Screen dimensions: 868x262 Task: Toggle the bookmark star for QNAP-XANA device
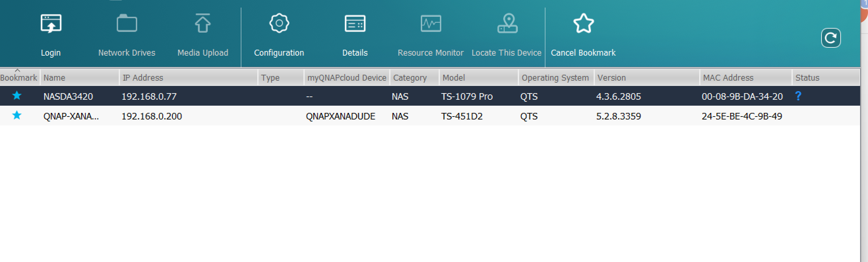coord(16,116)
